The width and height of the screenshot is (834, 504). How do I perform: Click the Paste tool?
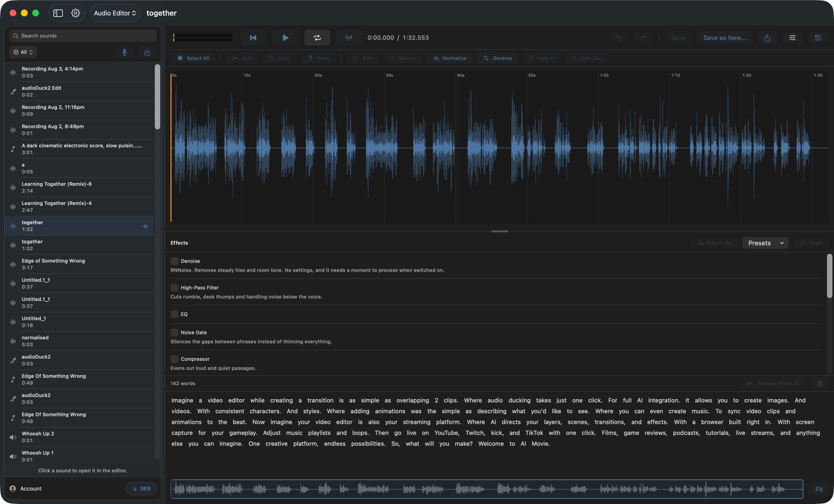coord(318,58)
